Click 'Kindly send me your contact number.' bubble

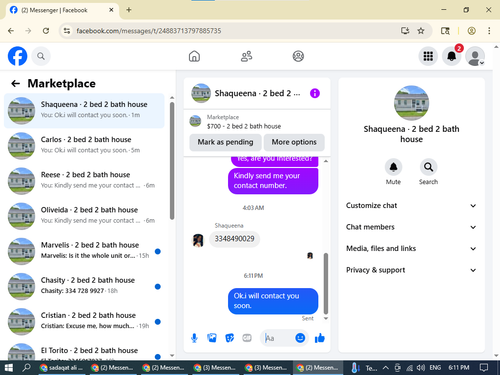click(x=273, y=181)
